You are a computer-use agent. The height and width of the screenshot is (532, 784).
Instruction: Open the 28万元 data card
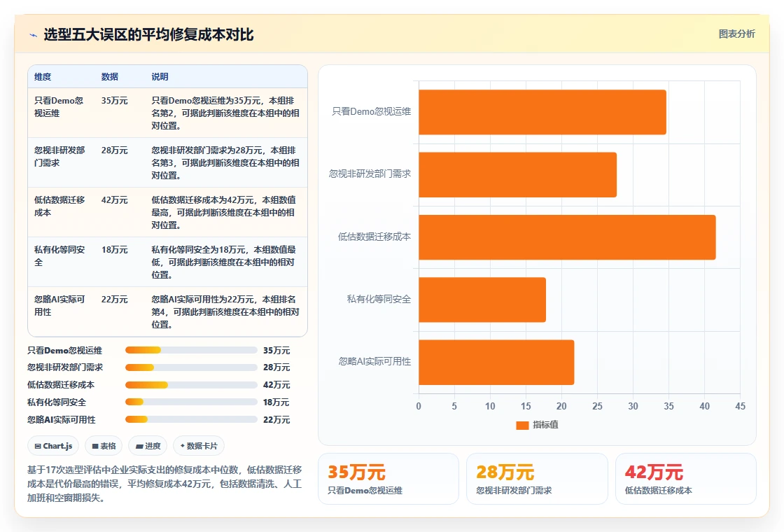point(537,479)
